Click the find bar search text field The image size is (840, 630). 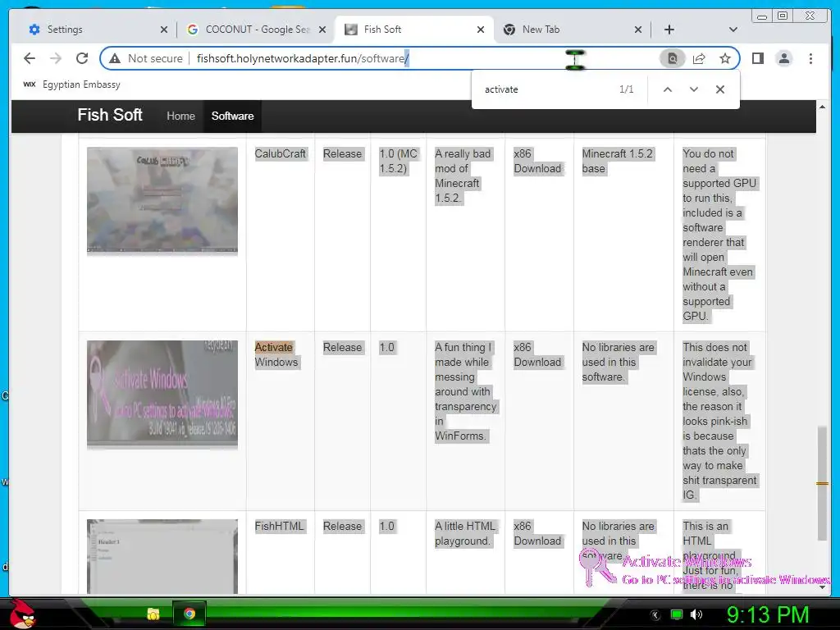[x=546, y=89]
